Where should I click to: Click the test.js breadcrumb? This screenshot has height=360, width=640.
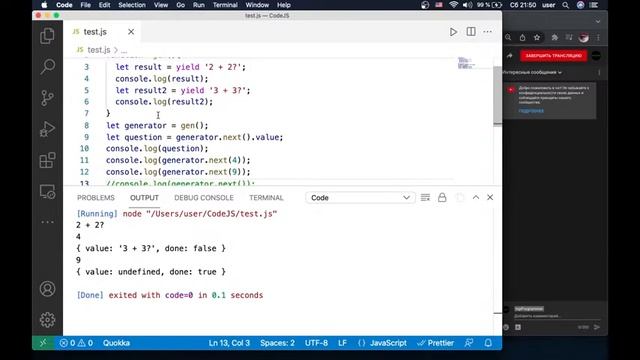98,50
